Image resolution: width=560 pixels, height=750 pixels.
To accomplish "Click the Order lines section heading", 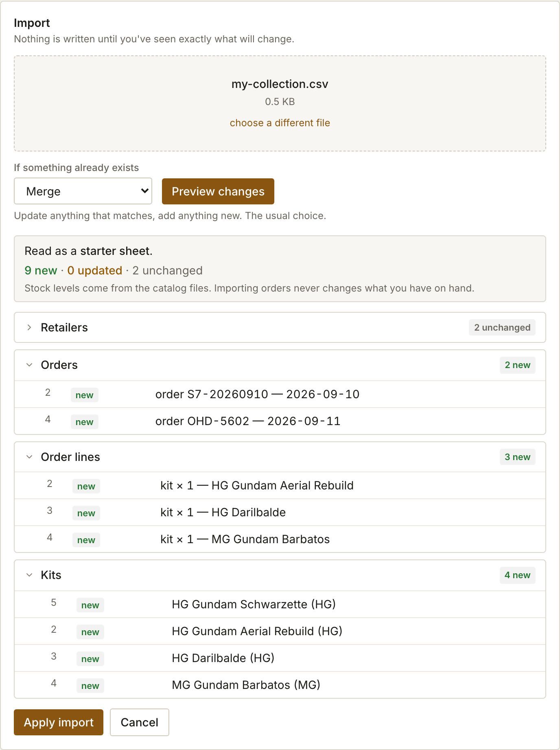I will (x=70, y=457).
